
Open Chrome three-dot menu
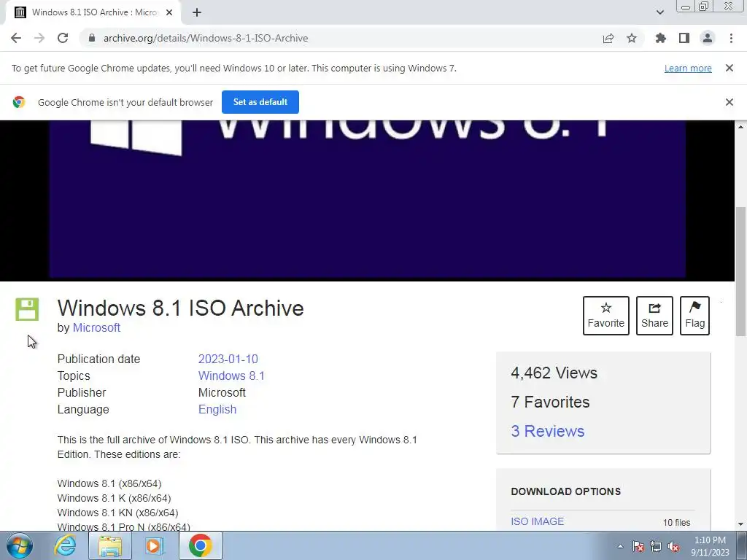[x=731, y=38]
